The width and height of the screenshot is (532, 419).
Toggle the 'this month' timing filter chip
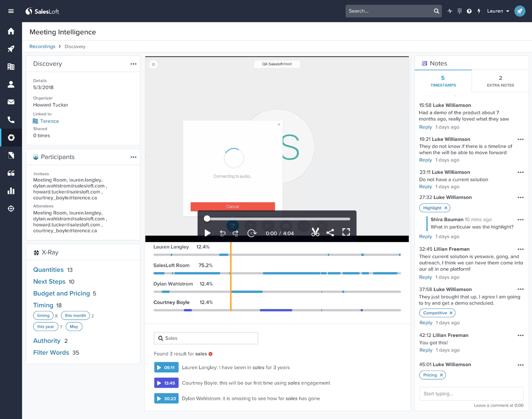tap(75, 316)
